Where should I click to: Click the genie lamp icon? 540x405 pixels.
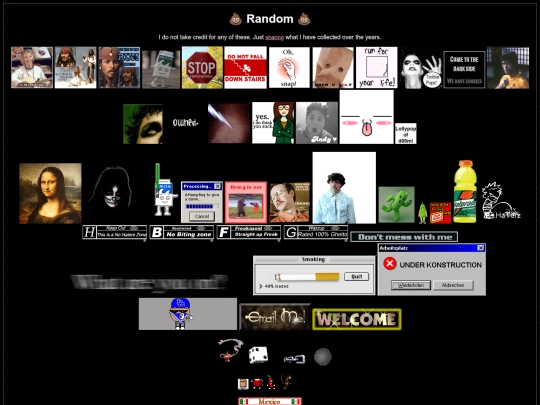pos(231,349)
